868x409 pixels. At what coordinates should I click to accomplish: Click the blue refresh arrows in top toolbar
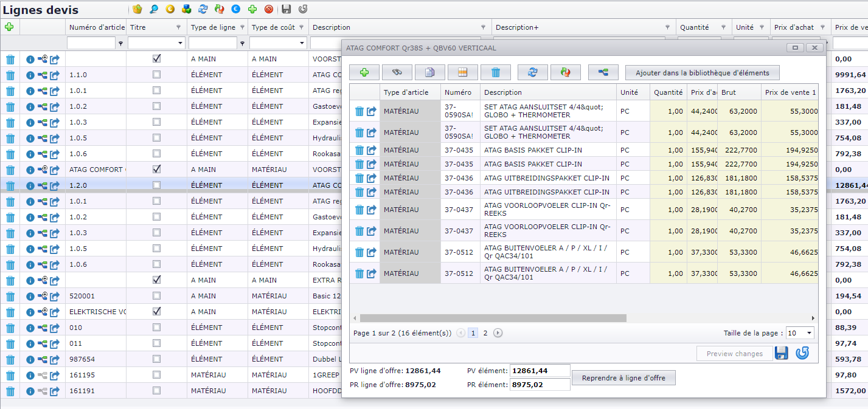click(203, 9)
